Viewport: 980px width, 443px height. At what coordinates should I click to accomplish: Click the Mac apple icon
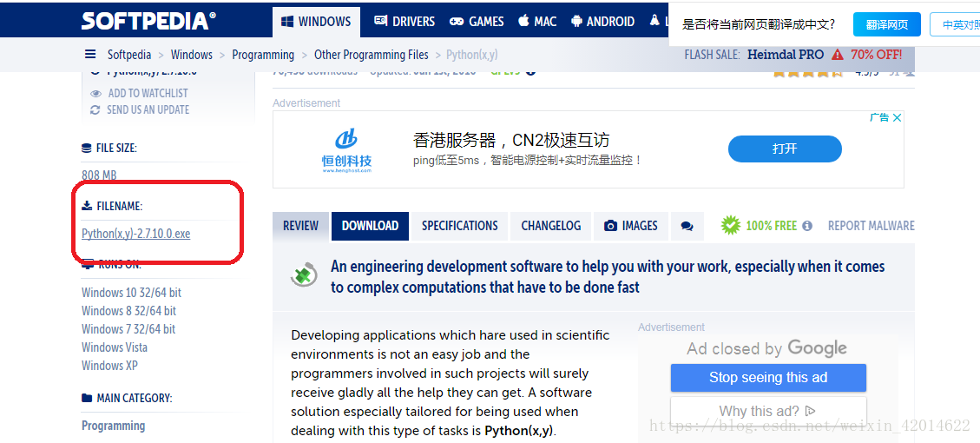[x=523, y=21]
